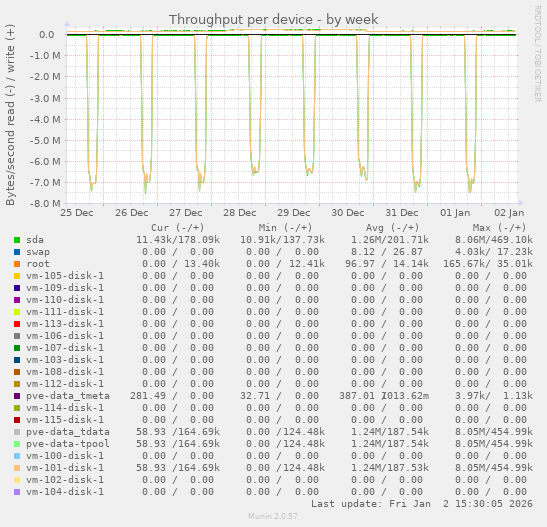This screenshot has width=547, height=527.
Task: Click swap max value 4.03k/ 17.23k
Action: point(494,252)
